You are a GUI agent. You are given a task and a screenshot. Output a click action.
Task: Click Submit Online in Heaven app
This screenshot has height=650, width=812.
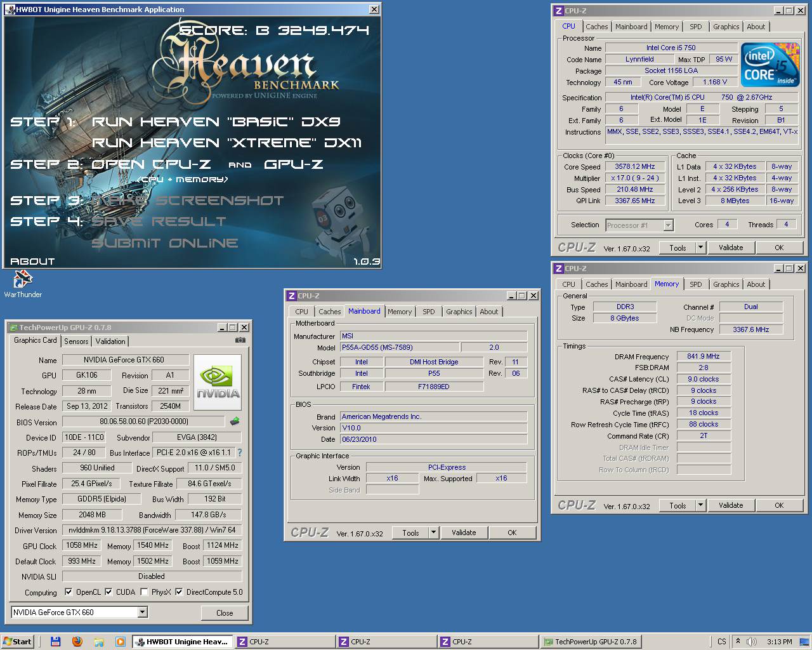click(x=165, y=242)
